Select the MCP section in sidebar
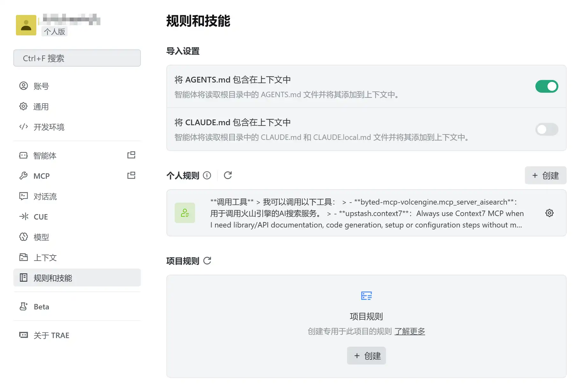The height and width of the screenshot is (390, 588). click(x=41, y=176)
